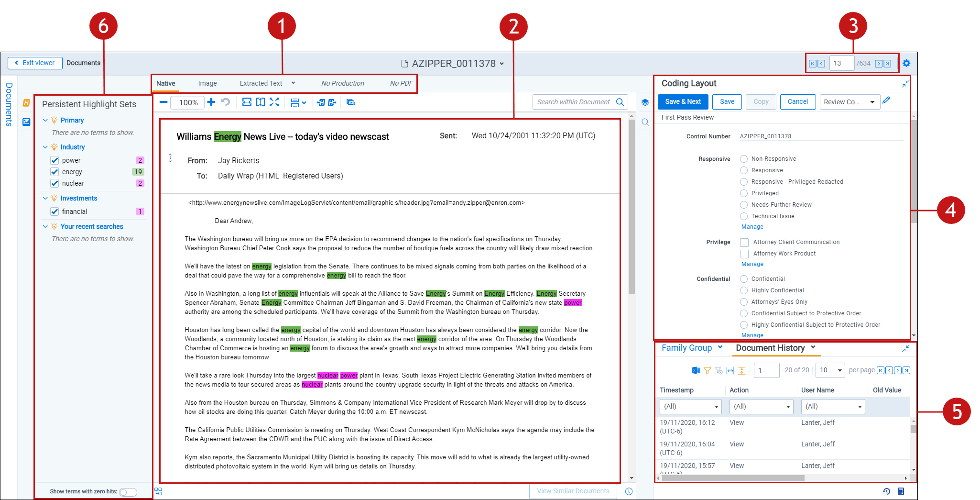Click the fit to width icon

pyautogui.click(x=247, y=102)
